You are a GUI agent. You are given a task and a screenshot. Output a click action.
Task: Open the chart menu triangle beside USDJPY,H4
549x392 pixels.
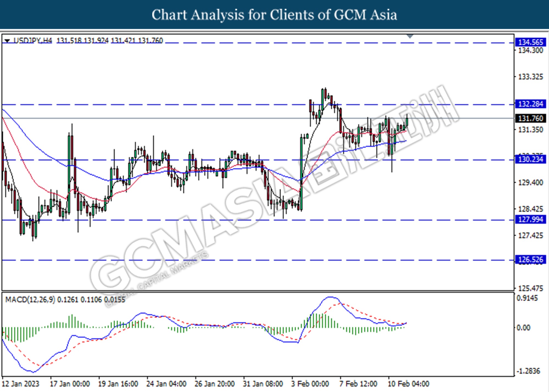tap(7, 41)
